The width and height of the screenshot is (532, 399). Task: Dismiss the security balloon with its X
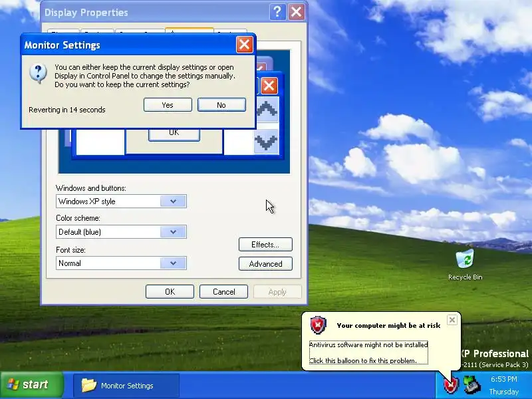tap(452, 320)
